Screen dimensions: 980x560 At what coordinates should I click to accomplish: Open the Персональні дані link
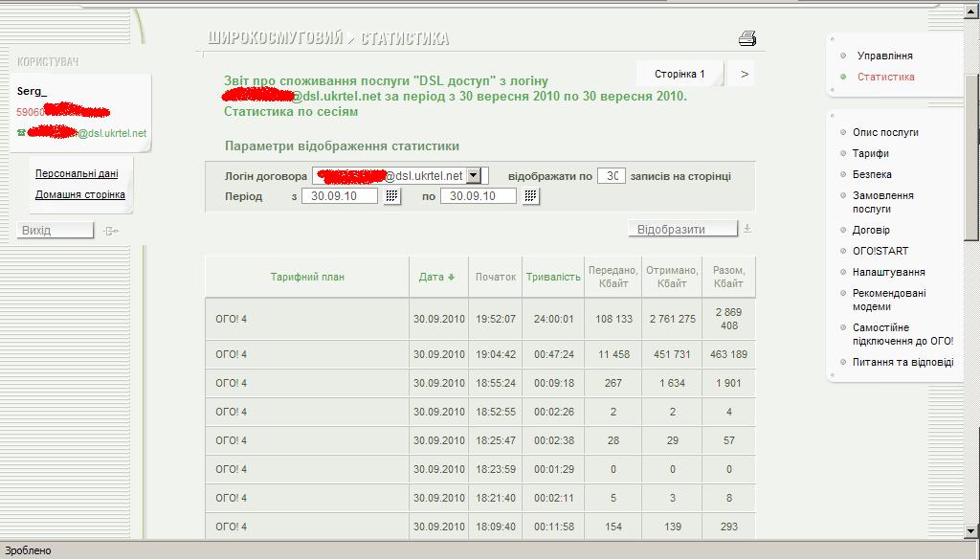click(77, 174)
